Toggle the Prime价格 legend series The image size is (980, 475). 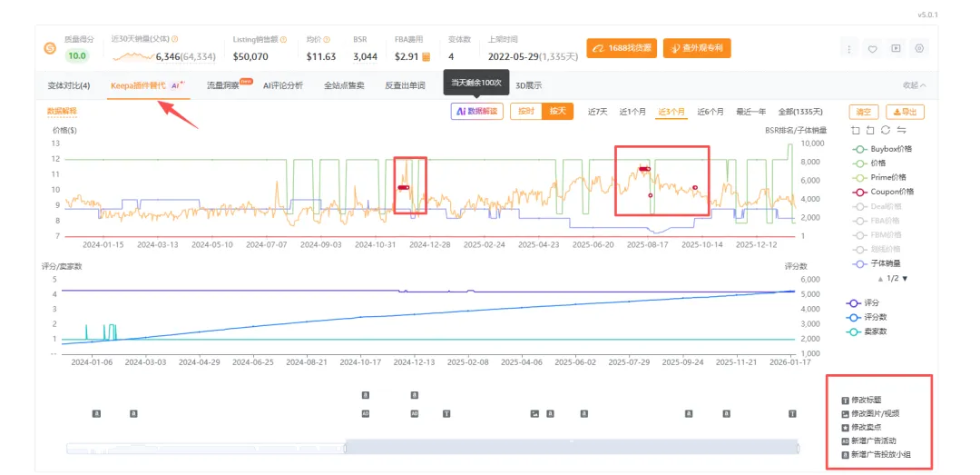pos(879,177)
